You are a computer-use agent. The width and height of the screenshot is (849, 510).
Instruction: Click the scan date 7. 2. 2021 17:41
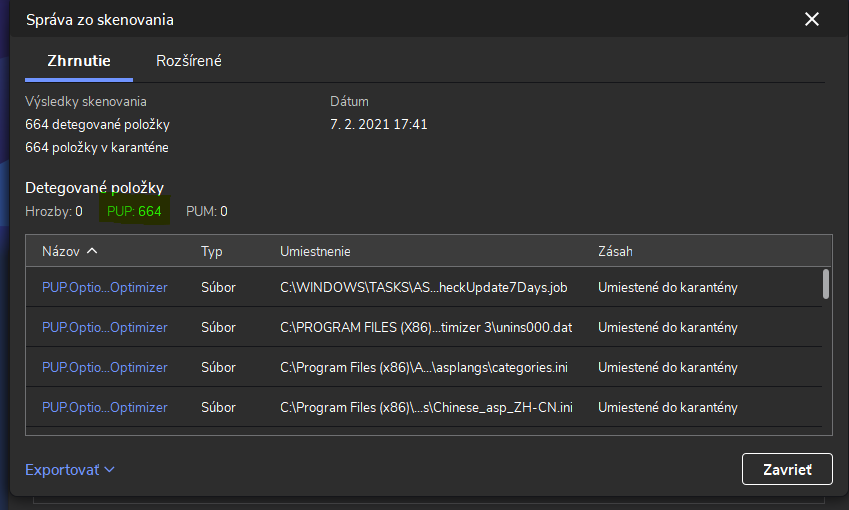point(379,125)
